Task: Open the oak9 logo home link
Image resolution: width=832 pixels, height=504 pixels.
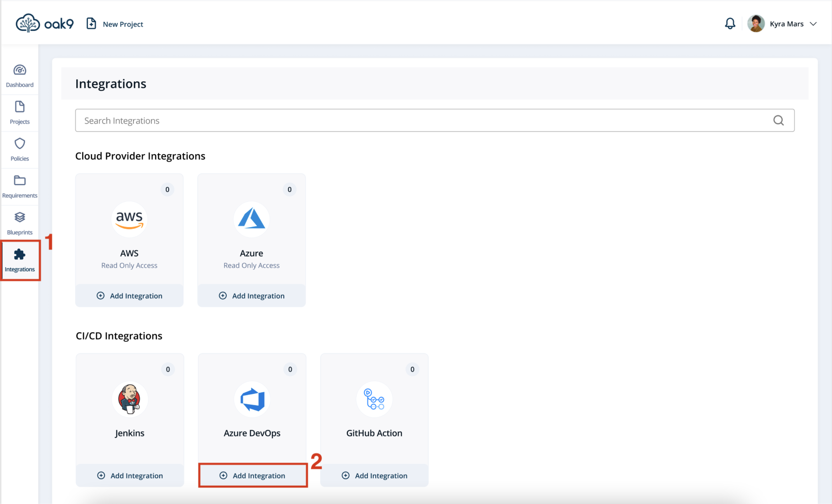Action: [x=44, y=23]
